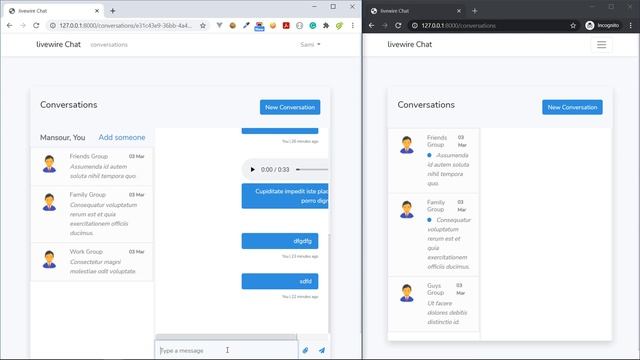The height and width of the screenshot is (360, 640).
Task: Click the color picker extension icon
Action: (x=246, y=25)
